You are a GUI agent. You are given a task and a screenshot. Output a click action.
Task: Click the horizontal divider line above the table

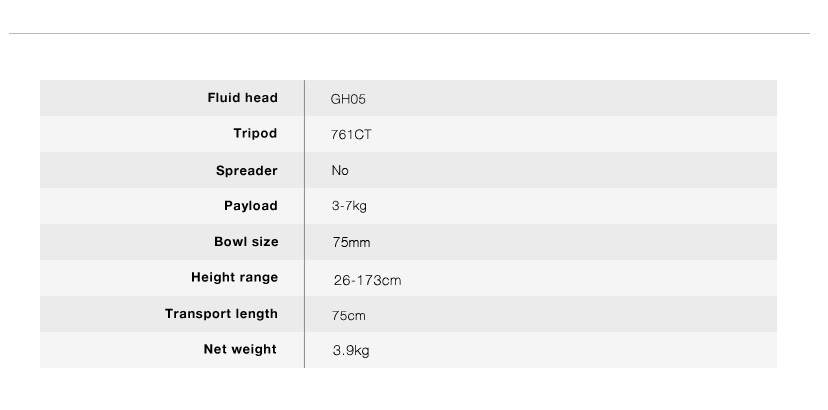tap(408, 34)
